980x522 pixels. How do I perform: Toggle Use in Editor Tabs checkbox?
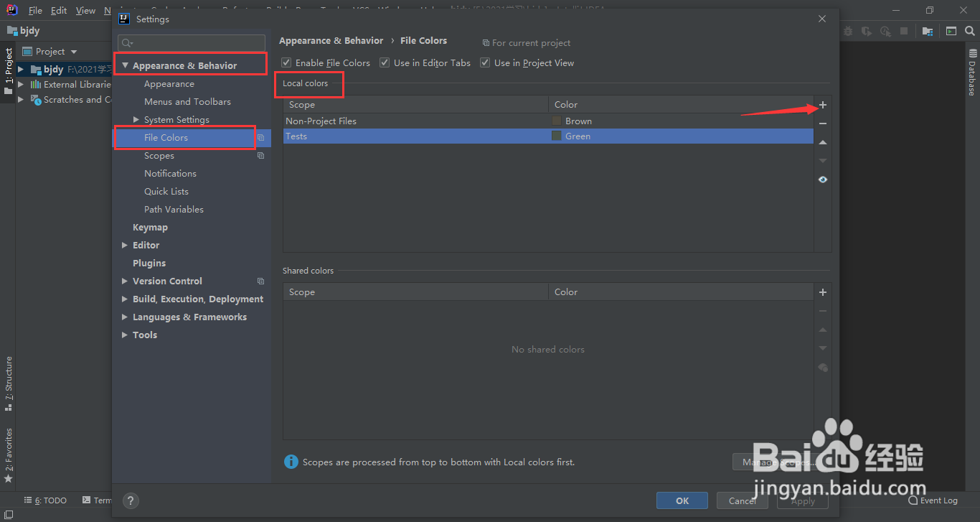(385, 63)
